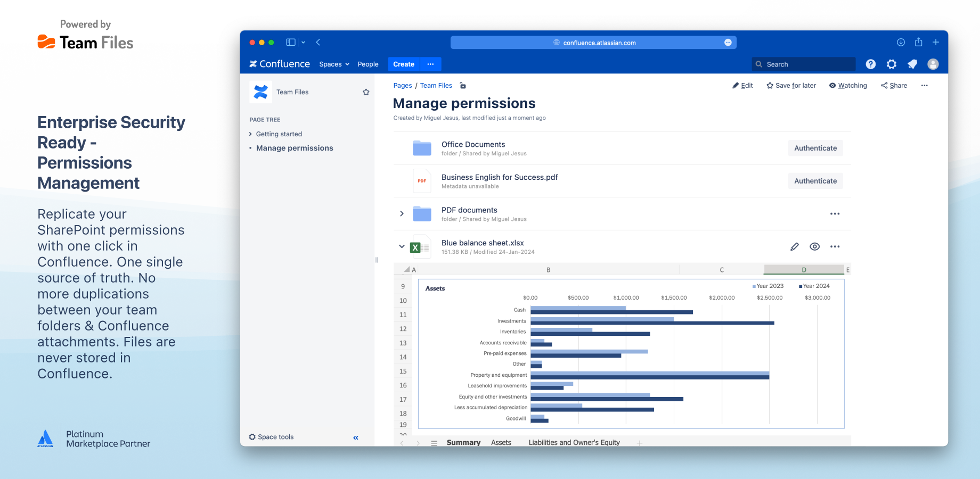Click the help question mark icon
Screen dimensions: 980x479
pyautogui.click(x=870, y=64)
